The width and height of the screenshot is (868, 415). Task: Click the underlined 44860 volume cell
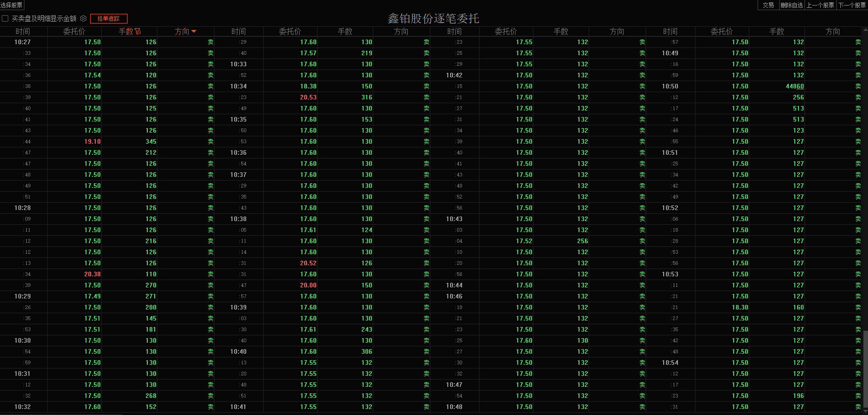click(795, 86)
